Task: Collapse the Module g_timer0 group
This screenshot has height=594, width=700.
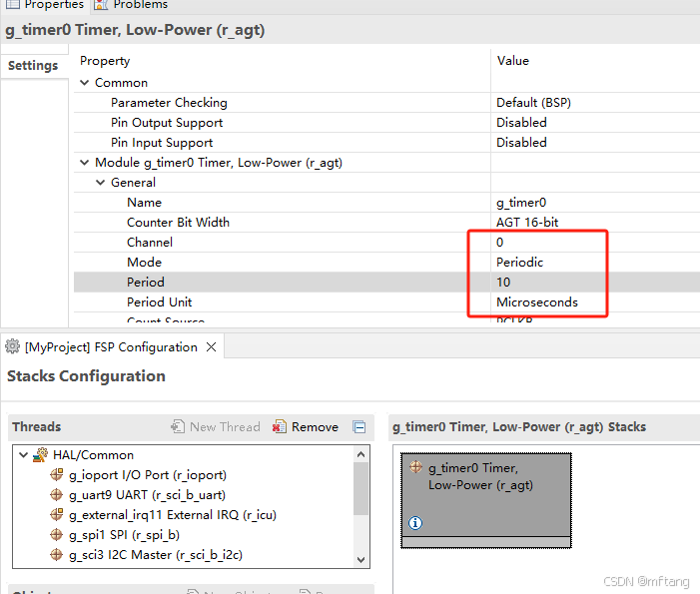Action: [84, 163]
